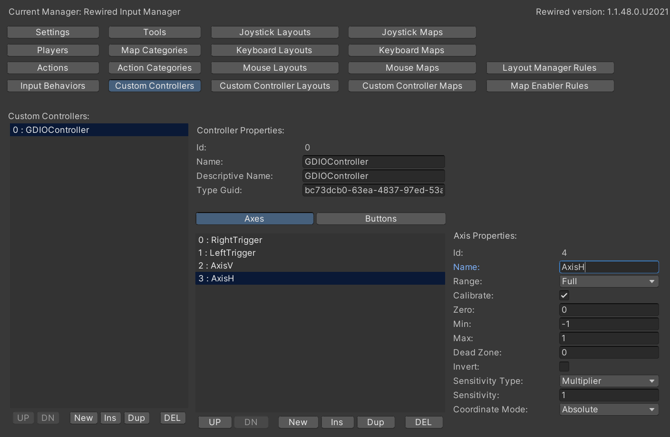The image size is (670, 437).
Task: Open Map Enabler Rules
Action: pyautogui.click(x=550, y=85)
